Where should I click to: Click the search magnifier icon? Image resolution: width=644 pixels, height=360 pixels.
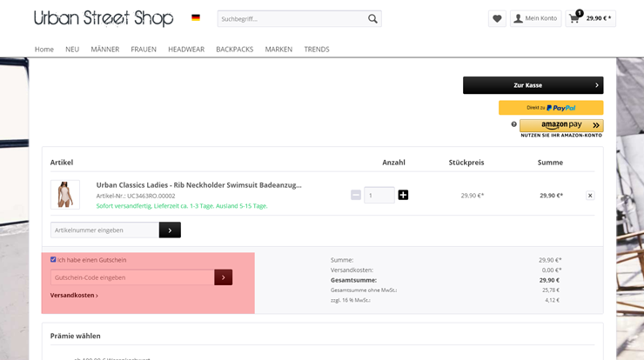tap(372, 19)
